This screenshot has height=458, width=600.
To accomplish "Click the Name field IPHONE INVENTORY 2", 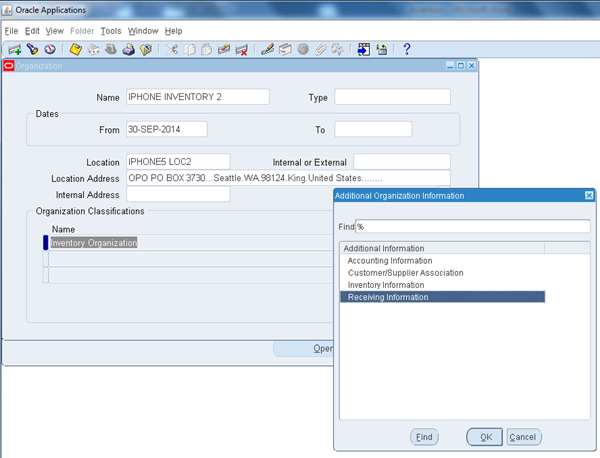I will point(198,97).
